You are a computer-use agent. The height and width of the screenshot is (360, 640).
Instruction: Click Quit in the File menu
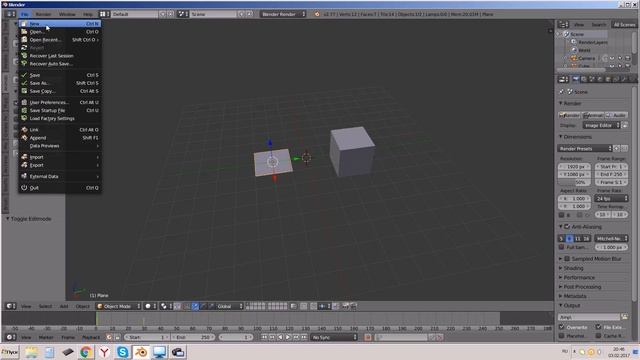click(60, 188)
